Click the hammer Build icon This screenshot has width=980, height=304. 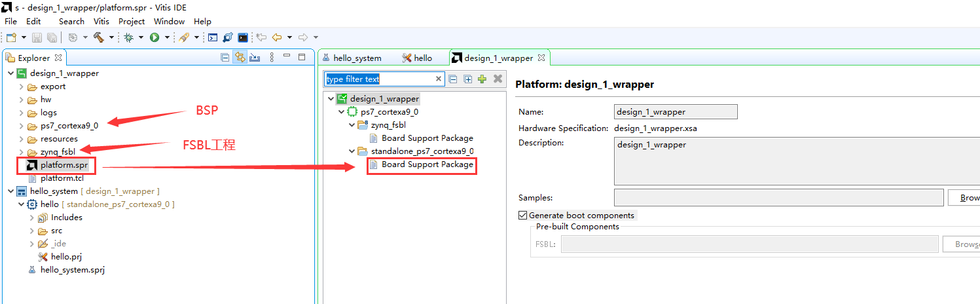click(99, 37)
